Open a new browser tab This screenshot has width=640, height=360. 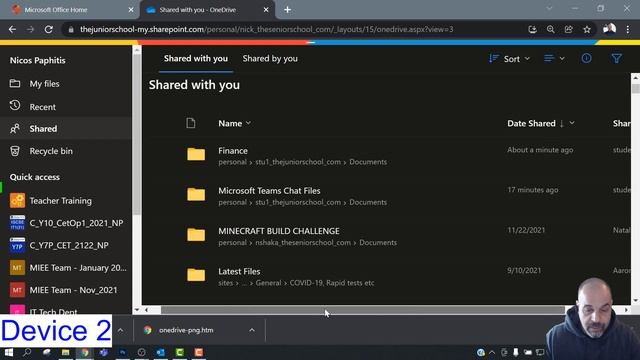[x=287, y=10]
